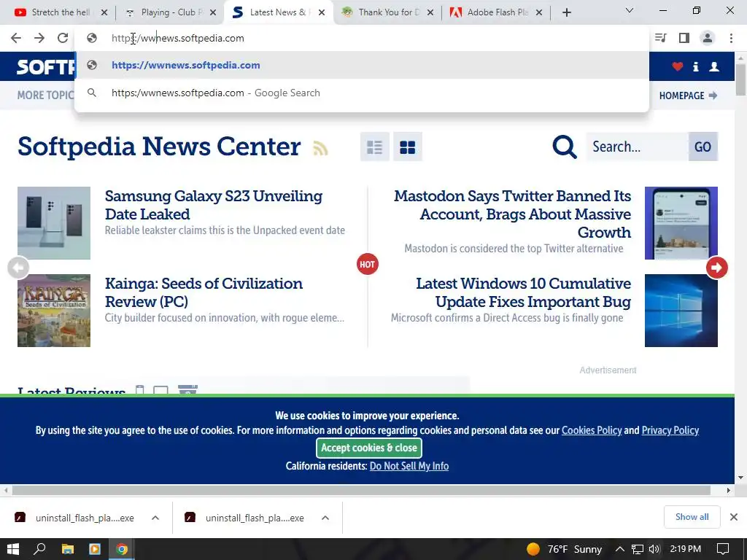Screen dimensions: 747x560
Task: Go back using the browser back arrow
Action: [16, 38]
